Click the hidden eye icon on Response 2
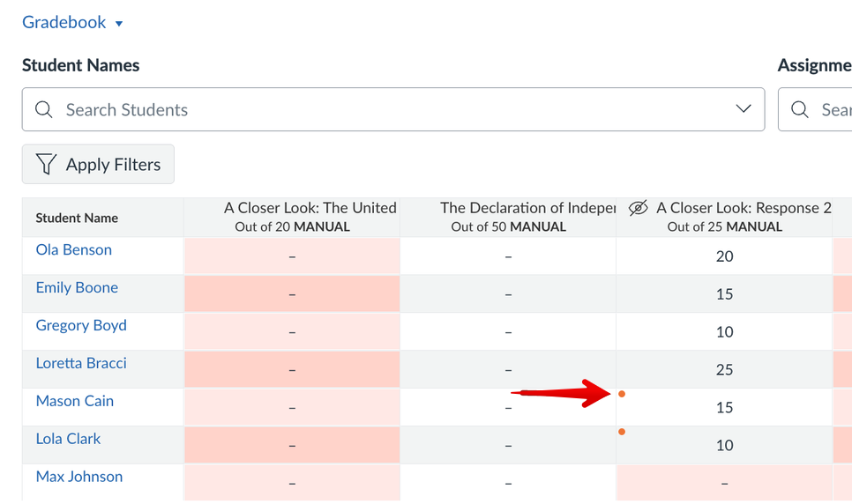Viewport: 852px width, 504px height. pyautogui.click(x=638, y=209)
